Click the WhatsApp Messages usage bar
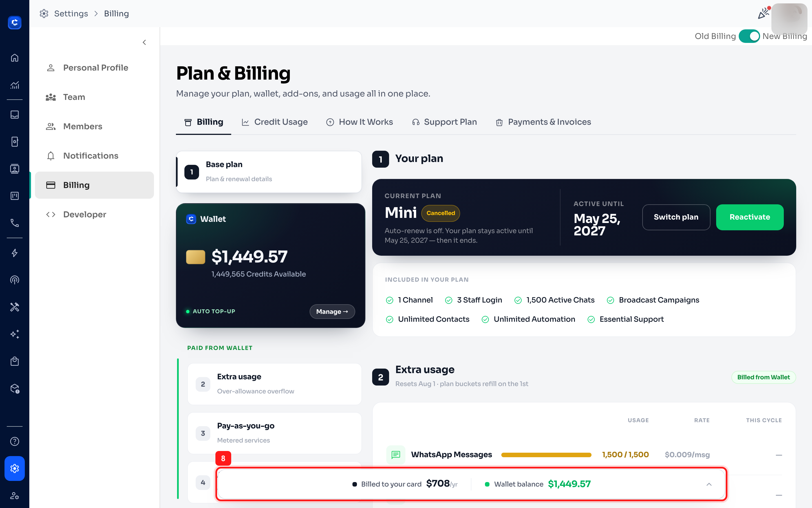This screenshot has width=812, height=508. pos(546,455)
